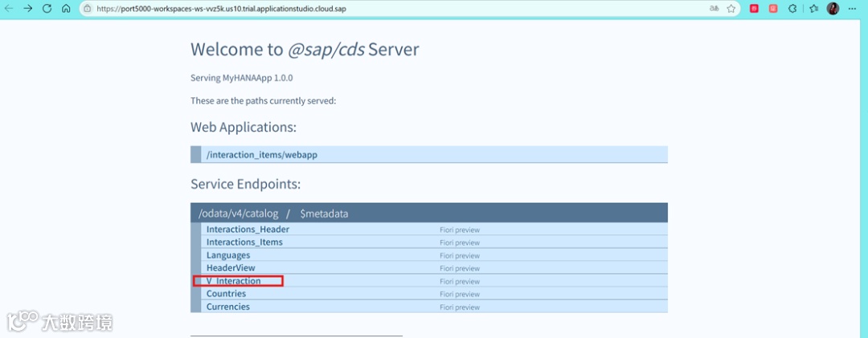Open /odata/v4/catalog service endpoint
868x338 pixels.
click(239, 213)
